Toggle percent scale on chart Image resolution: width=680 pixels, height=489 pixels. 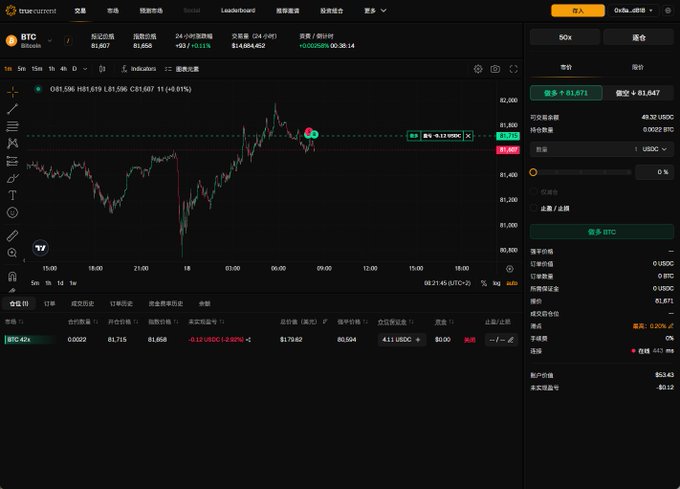(x=484, y=283)
